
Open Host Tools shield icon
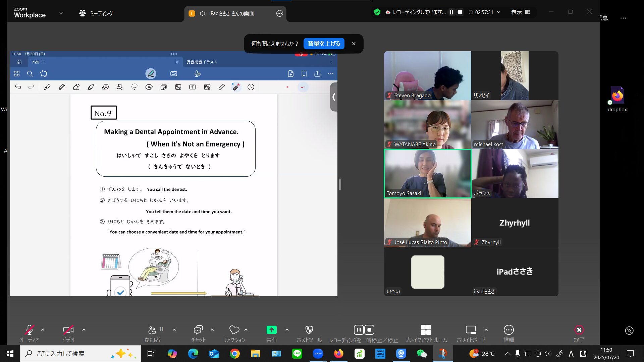tap(309, 330)
